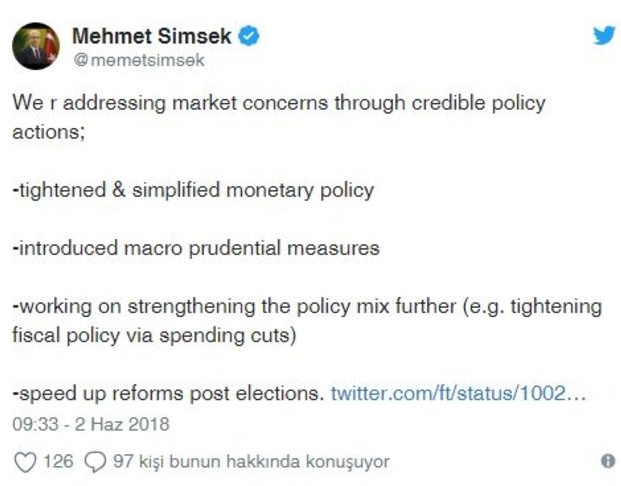Click the 'tightened & simplified monetary policy' line
Screen dimensions: 621x486
coord(193,190)
